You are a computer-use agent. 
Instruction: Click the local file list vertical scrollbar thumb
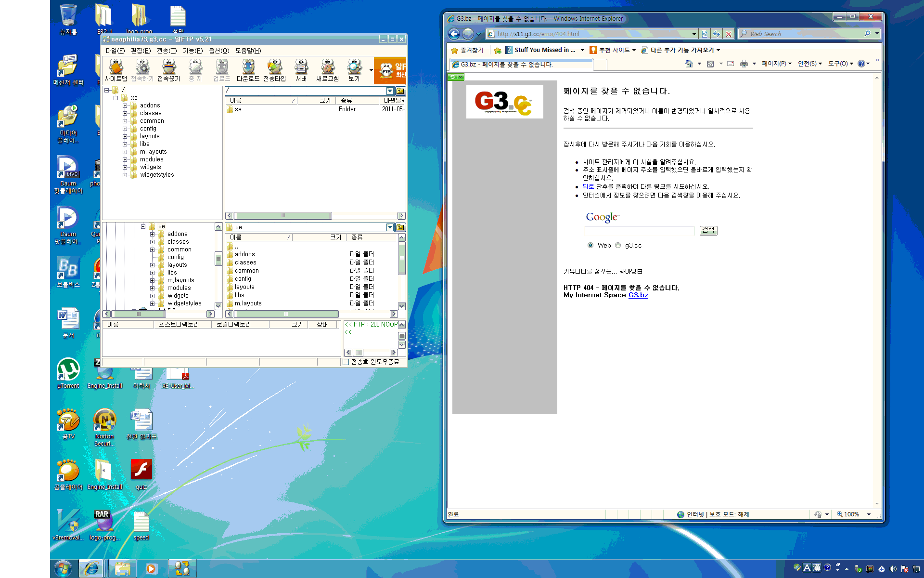[x=402, y=259]
